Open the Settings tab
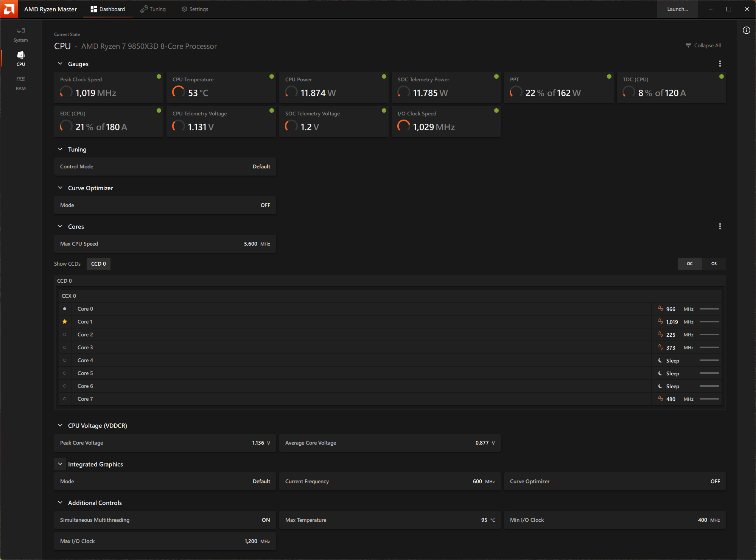 [x=194, y=9]
